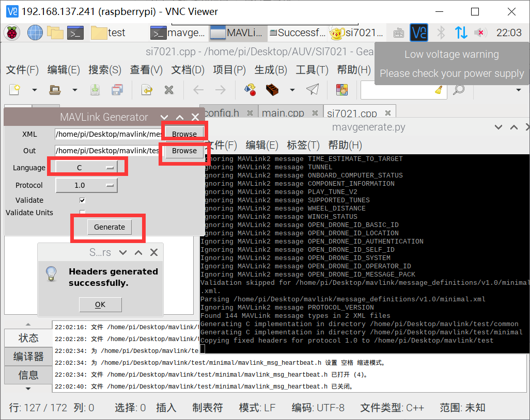Click the open file toolbar icon
This screenshot has height=420, width=530.
tap(55, 90)
